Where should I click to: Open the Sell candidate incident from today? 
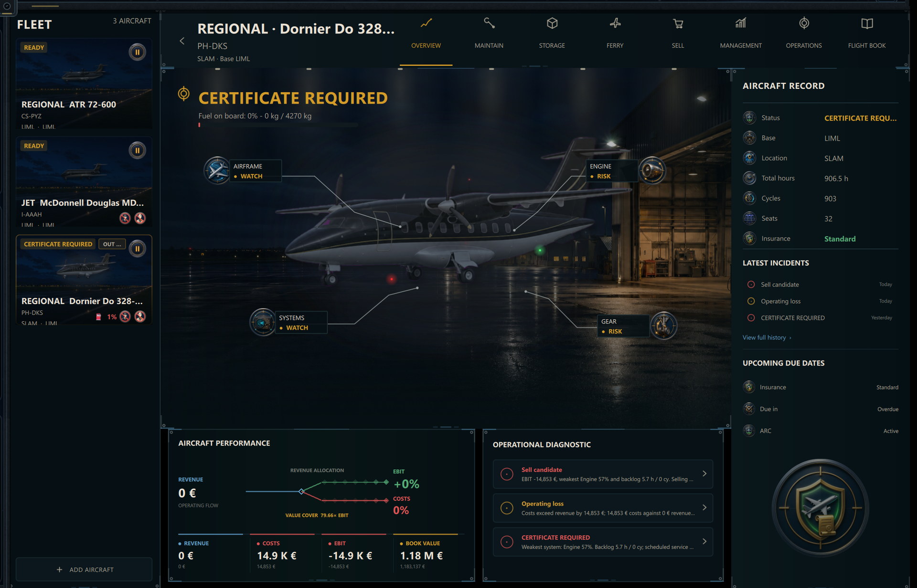(x=820, y=284)
